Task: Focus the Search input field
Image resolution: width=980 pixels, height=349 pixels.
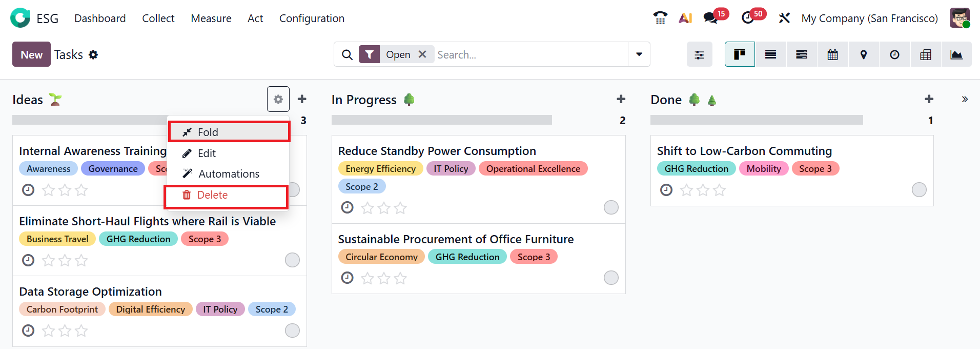Action: pyautogui.click(x=530, y=54)
